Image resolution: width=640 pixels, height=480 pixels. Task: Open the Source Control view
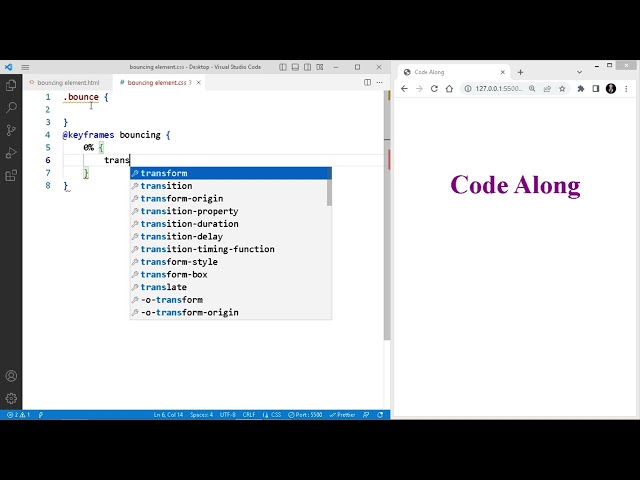pyautogui.click(x=11, y=130)
